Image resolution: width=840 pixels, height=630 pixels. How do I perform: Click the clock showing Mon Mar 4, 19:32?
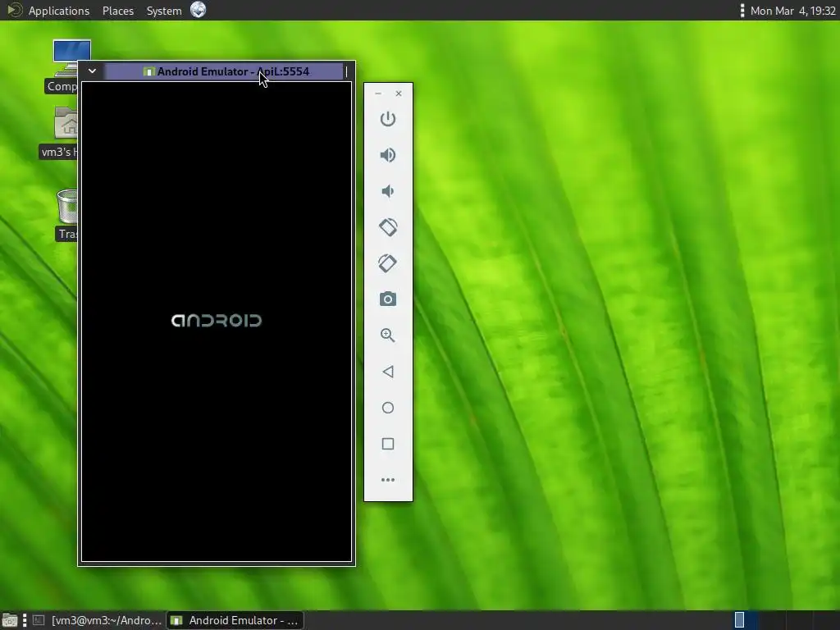(x=793, y=11)
